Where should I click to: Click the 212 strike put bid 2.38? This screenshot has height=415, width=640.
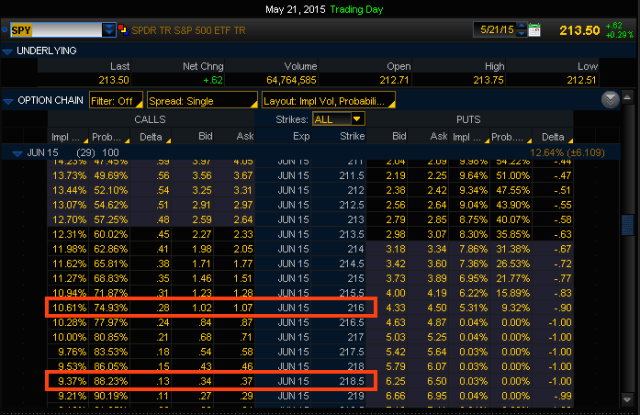click(396, 190)
